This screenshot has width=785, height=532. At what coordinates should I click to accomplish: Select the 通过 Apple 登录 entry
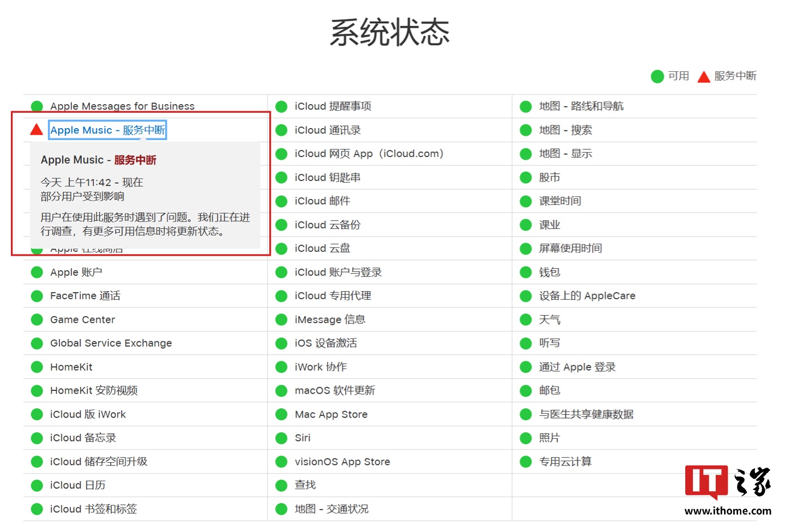[577, 367]
